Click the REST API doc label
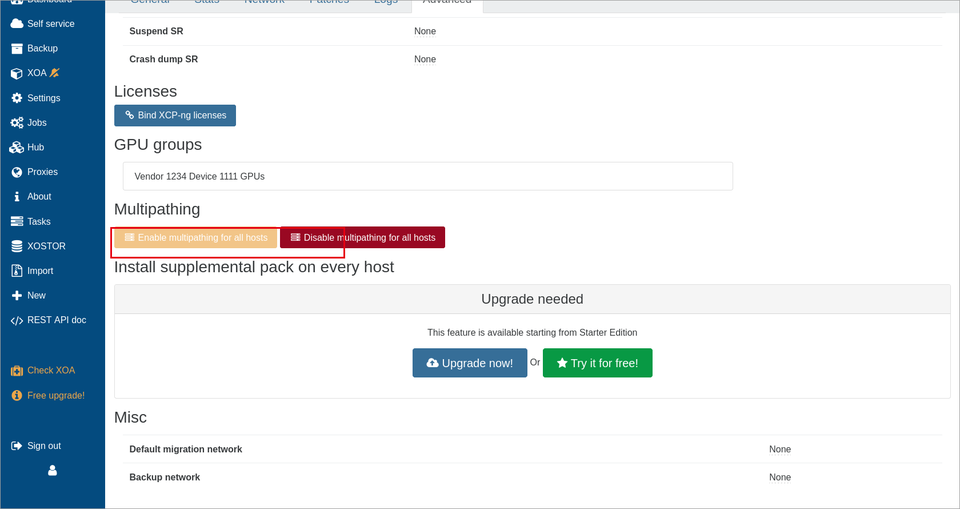This screenshot has width=960, height=509. pos(56,320)
